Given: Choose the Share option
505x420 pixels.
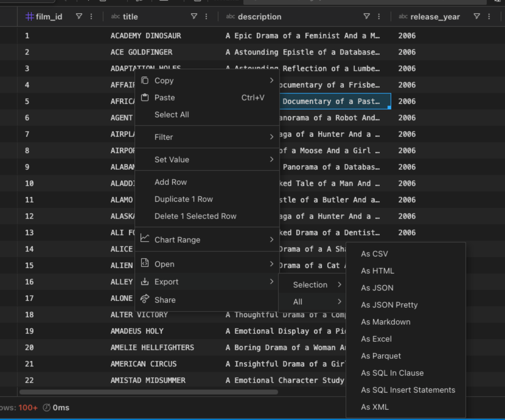Looking at the screenshot, I should 165,300.
